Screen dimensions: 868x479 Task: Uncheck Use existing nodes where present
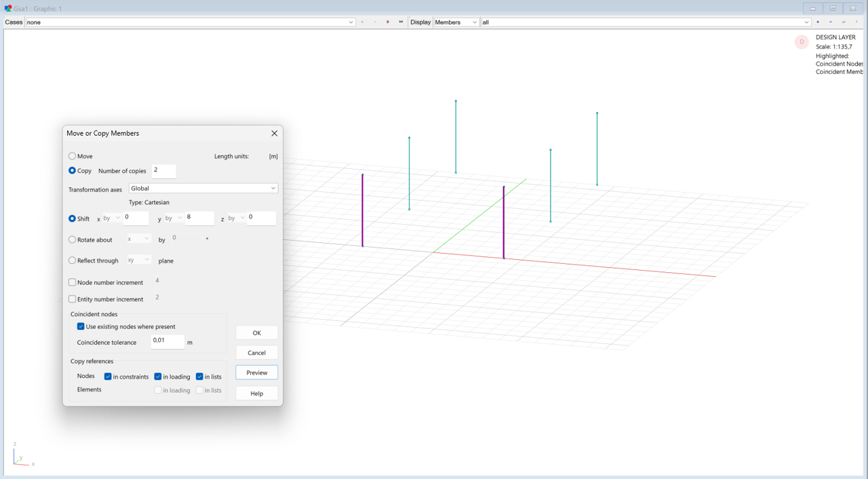[81, 326]
